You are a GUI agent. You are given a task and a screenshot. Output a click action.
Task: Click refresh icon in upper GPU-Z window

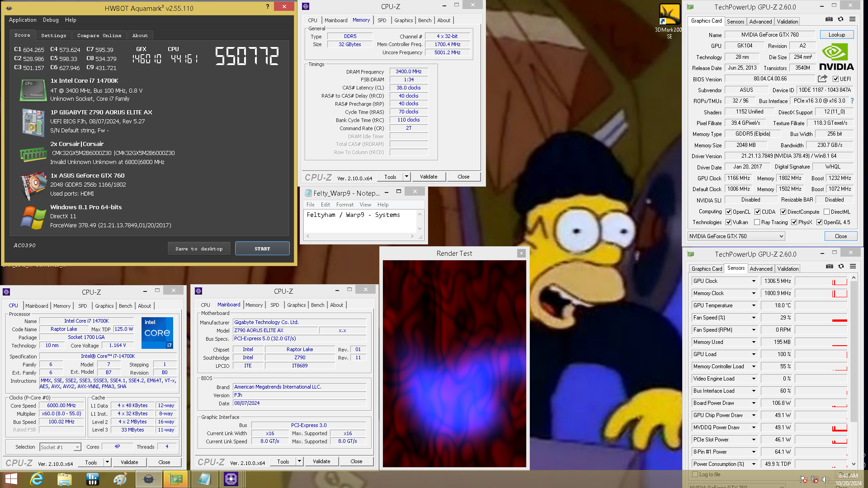pos(840,19)
